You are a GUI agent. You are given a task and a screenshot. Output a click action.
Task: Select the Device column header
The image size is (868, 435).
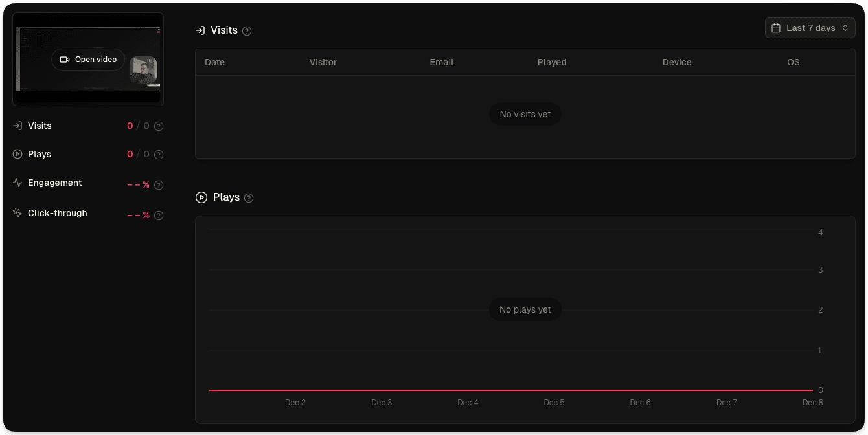coord(677,62)
